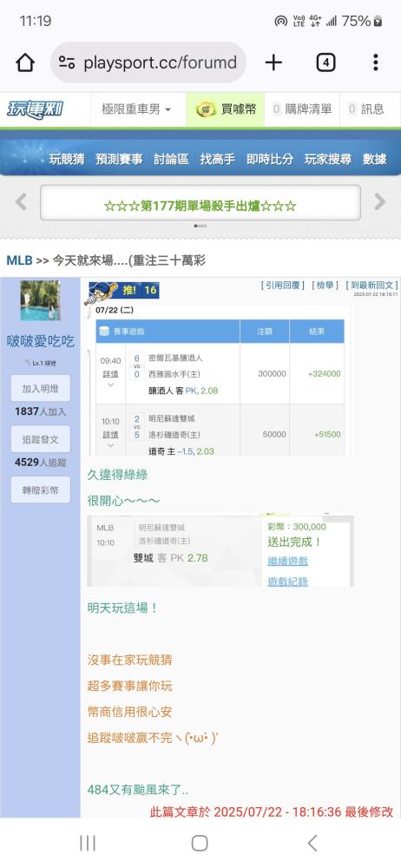Expand 詳情 for the 10:10 game
401x868 pixels.
coord(110,439)
